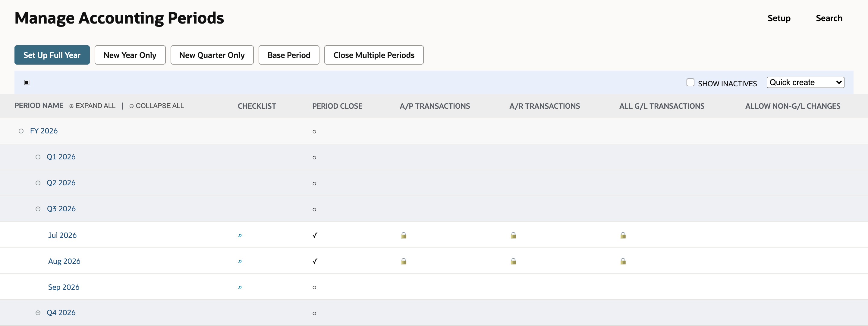Click the A/R lock icon for Aug 2026
Screen dimensions: 868x326
click(513, 261)
